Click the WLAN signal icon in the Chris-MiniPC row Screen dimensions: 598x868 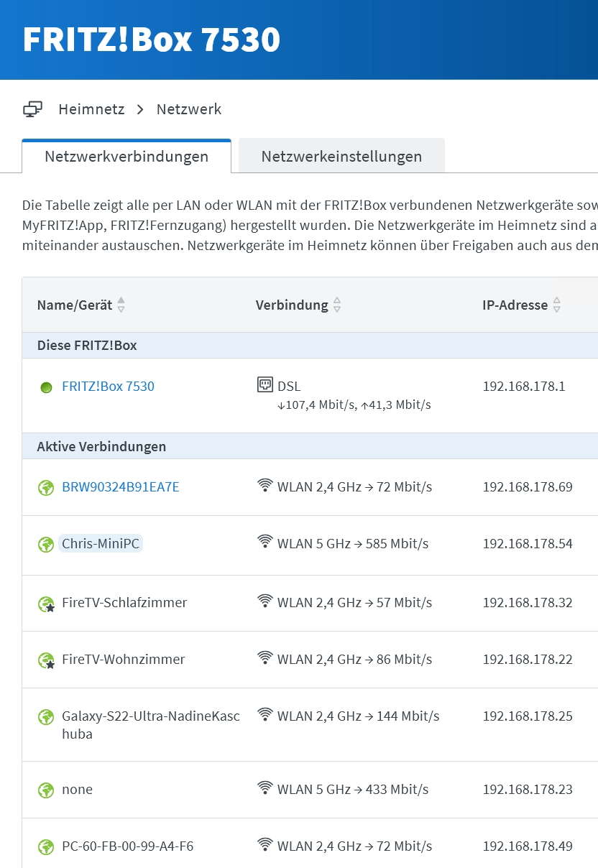(x=265, y=542)
